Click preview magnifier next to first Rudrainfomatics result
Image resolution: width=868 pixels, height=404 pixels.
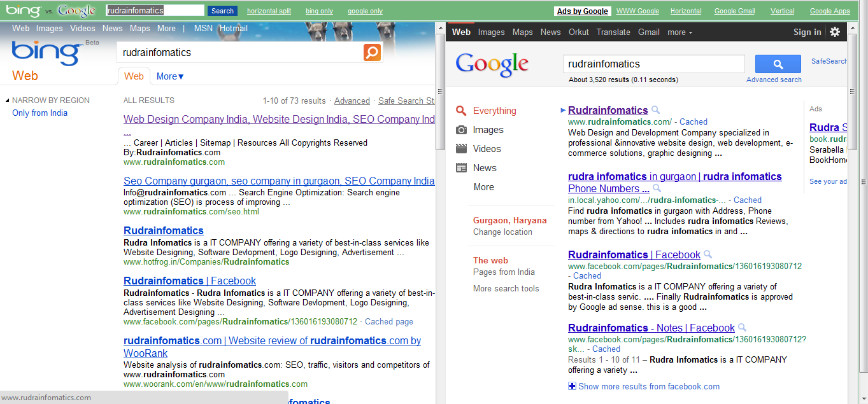(656, 110)
